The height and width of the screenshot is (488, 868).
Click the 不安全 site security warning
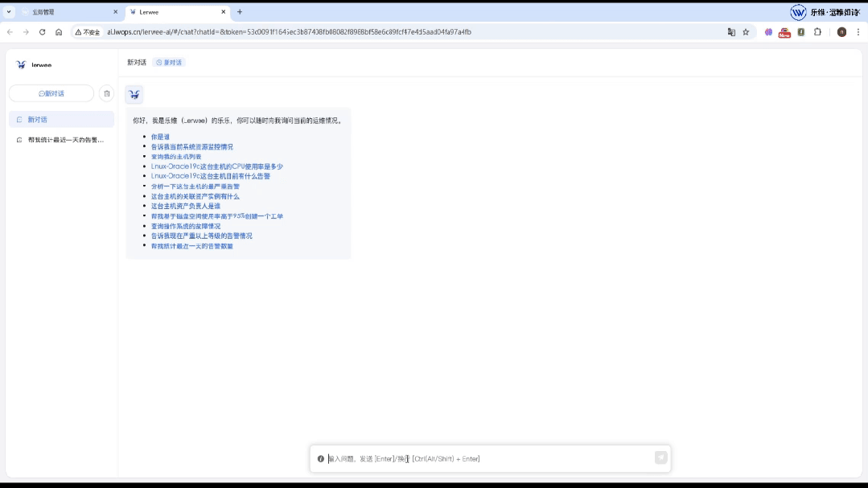tap(88, 32)
